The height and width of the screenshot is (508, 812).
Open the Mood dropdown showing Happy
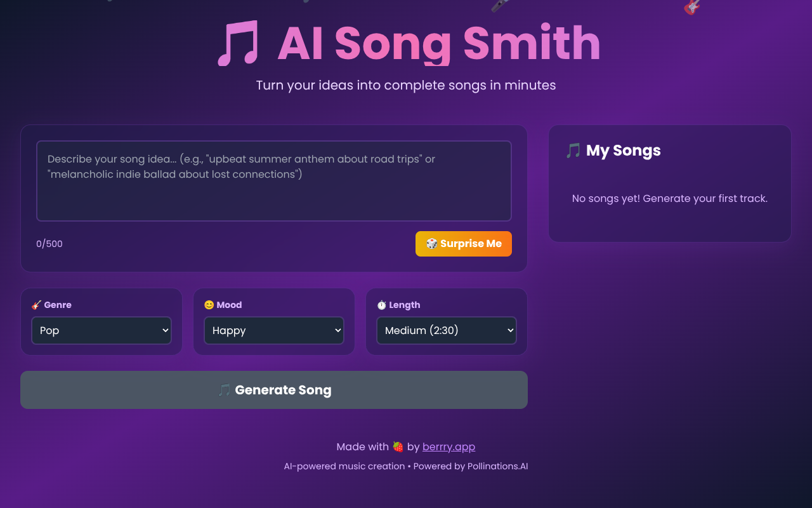tap(273, 330)
